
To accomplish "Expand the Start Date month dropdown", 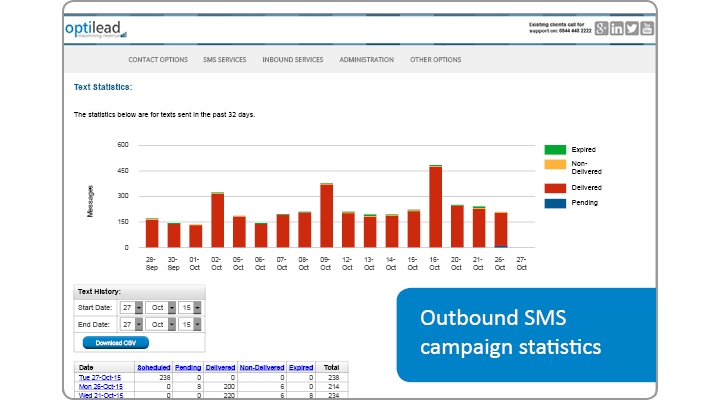I will (172, 308).
